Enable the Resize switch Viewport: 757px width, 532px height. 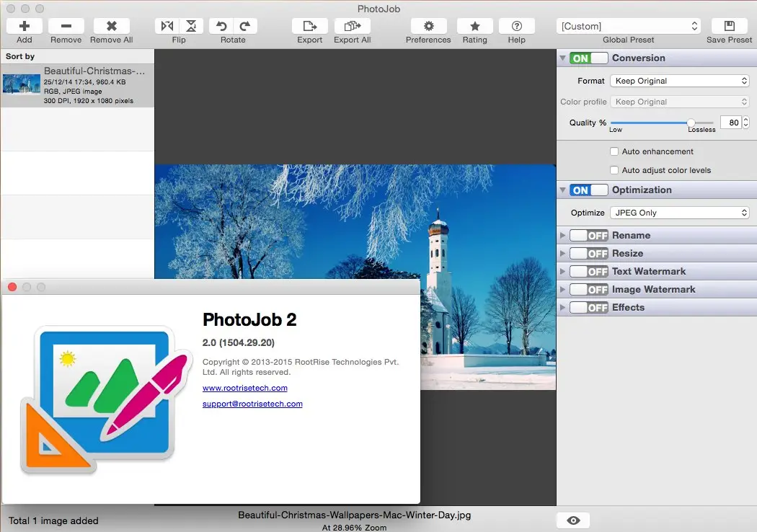click(588, 254)
